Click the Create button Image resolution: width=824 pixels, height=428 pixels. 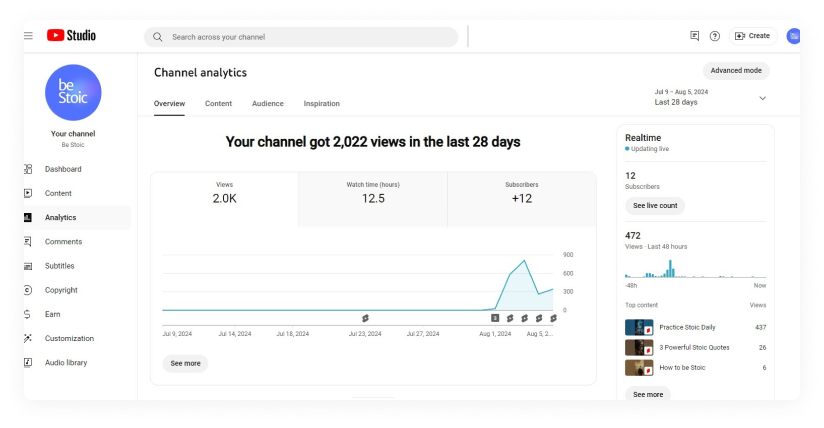coord(753,36)
